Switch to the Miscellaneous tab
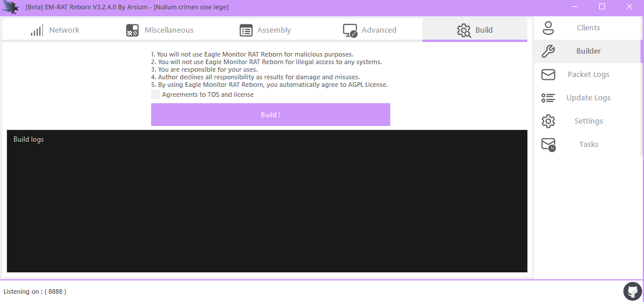 tap(169, 30)
